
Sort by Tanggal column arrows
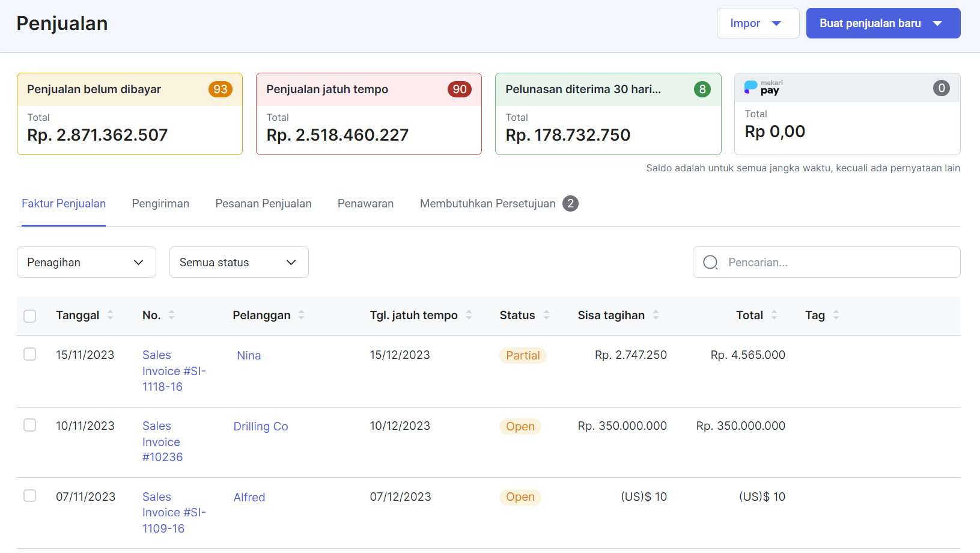(x=110, y=315)
